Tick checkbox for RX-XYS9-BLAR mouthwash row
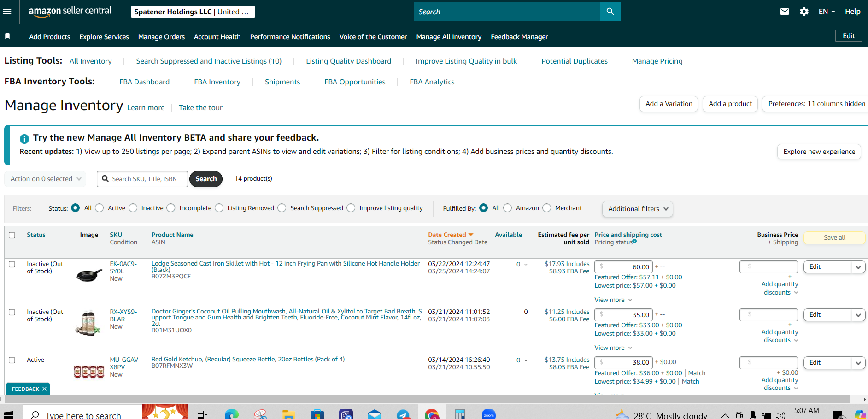868x419 pixels. [12, 312]
